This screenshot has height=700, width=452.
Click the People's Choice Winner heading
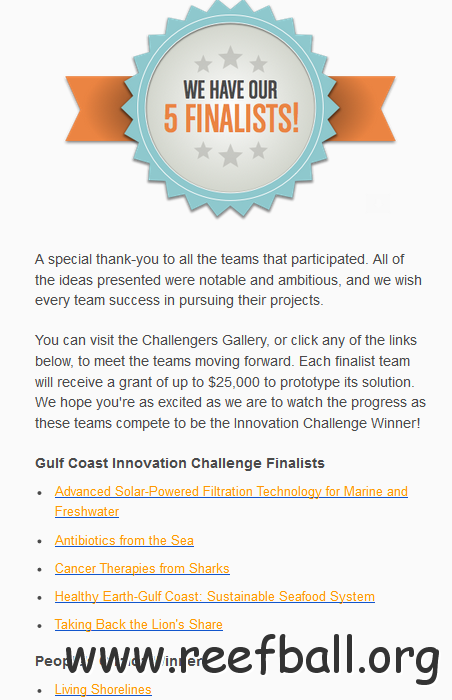(121, 661)
